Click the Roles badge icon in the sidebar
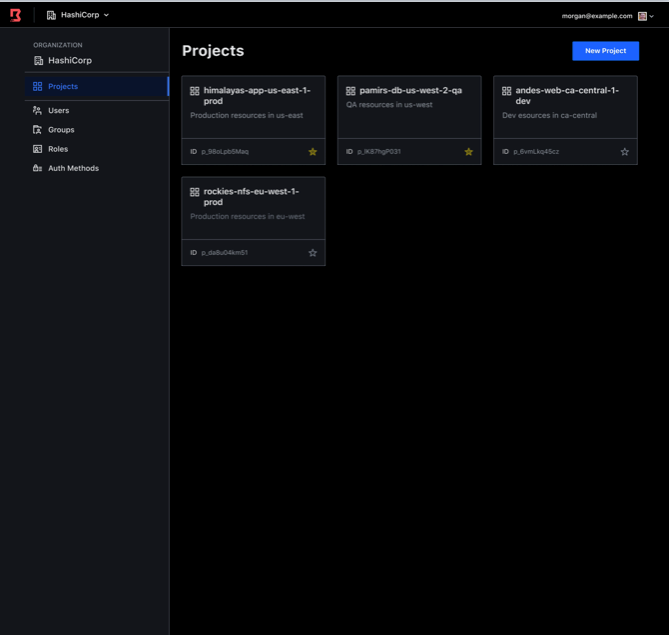The width and height of the screenshot is (669, 635). (x=38, y=149)
